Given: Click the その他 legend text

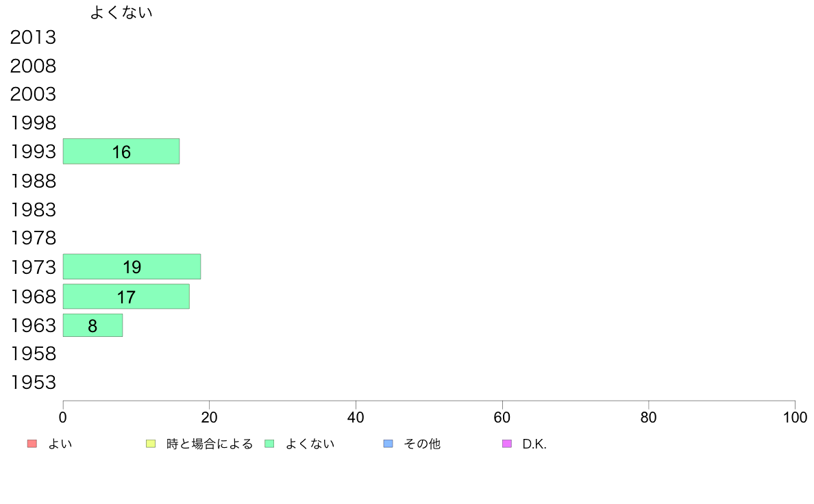Looking at the screenshot, I should tap(422, 444).
